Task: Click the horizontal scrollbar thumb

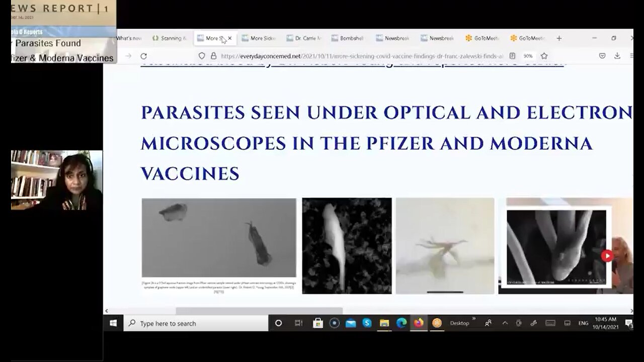Action: pyautogui.click(x=259, y=311)
